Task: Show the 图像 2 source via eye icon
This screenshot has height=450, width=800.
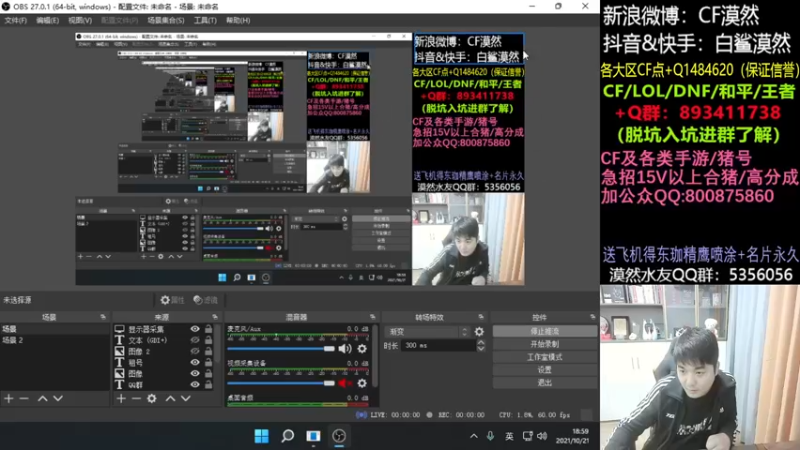Action: (x=195, y=352)
